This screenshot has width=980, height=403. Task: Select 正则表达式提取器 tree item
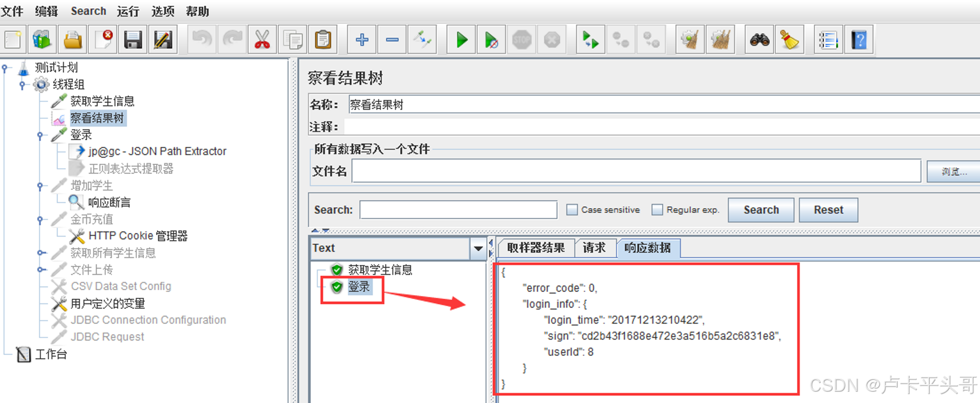coord(131,169)
